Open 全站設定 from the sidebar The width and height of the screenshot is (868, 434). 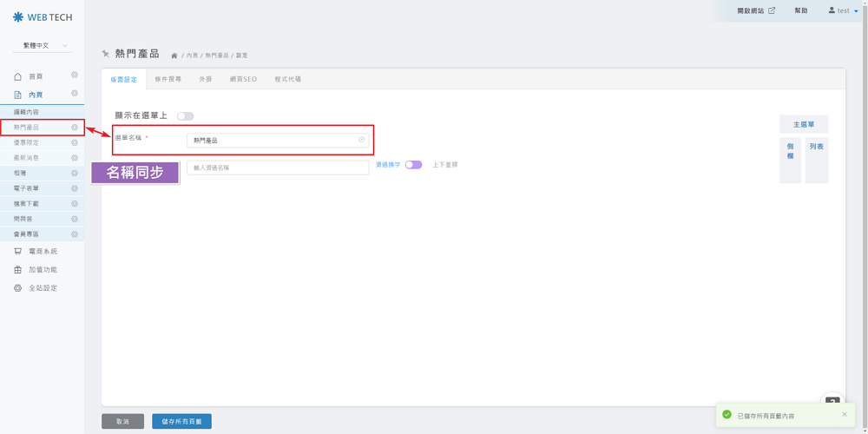(x=43, y=288)
